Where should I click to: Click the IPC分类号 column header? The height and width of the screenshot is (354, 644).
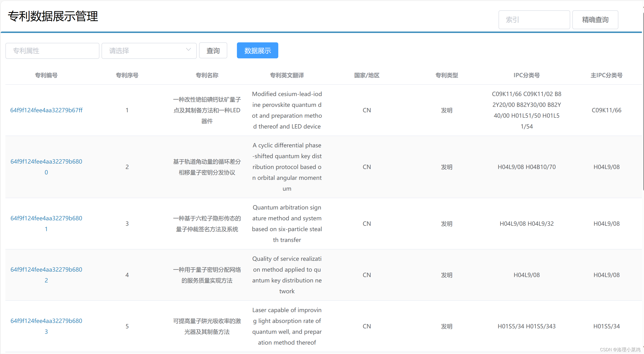click(x=526, y=75)
